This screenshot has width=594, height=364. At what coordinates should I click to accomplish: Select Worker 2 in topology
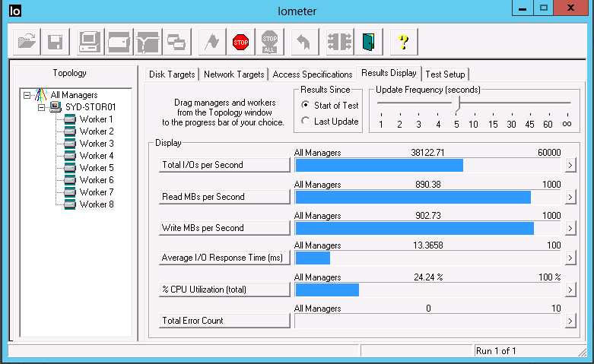(89, 131)
